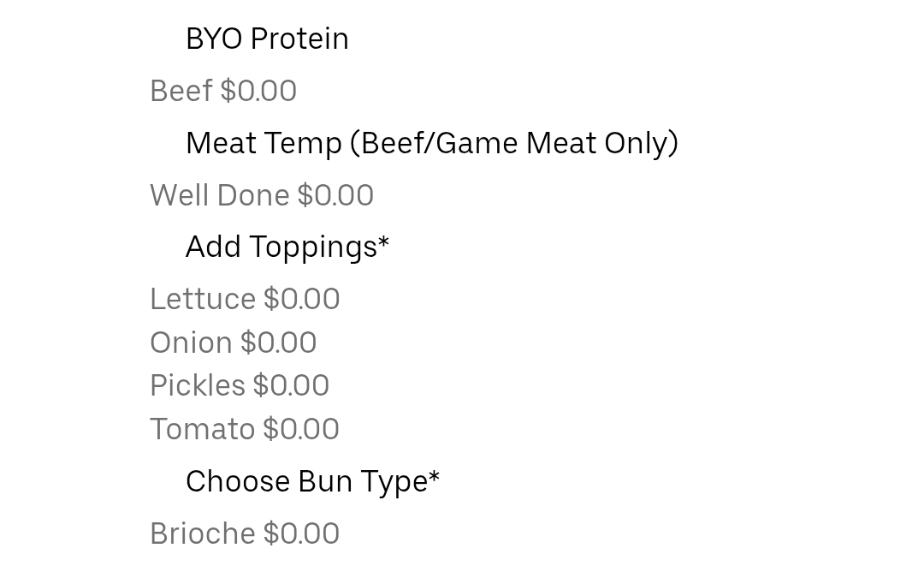The height and width of the screenshot is (572, 924).
Task: Select the Well Done meat temperature
Action: pos(219,195)
